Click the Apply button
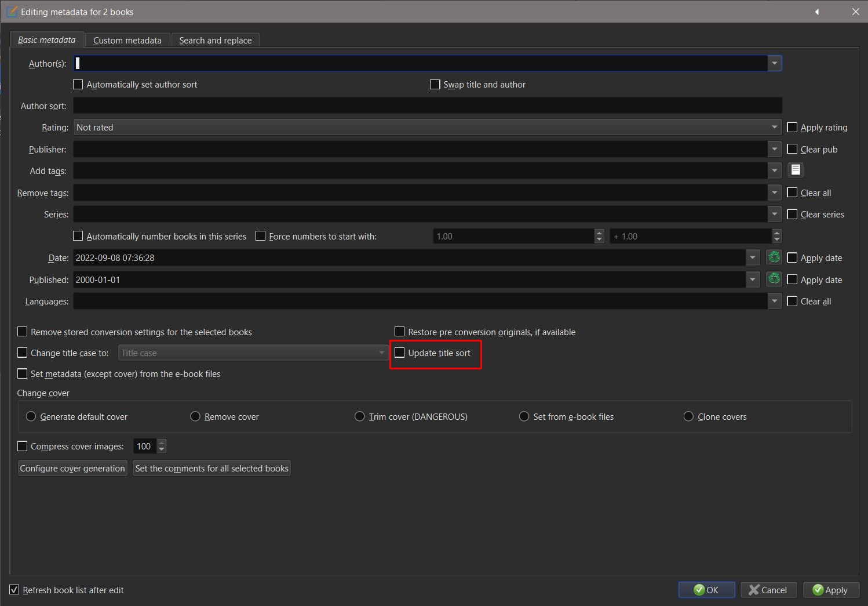868x606 pixels. (830, 590)
